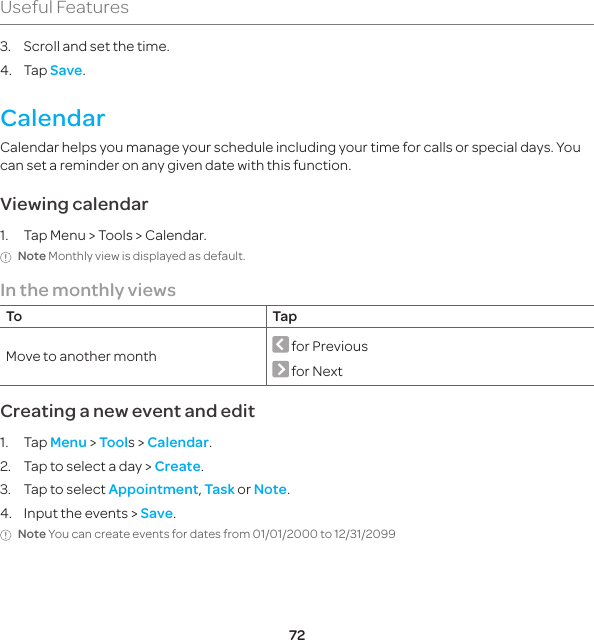Click blue 'Menu' in Creating a new event
The height and width of the screenshot is (640, 594).
pyautogui.click(x=68, y=442)
